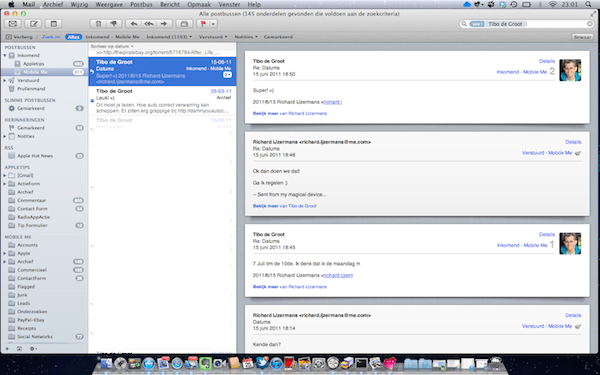The width and height of the screenshot is (600, 375).
Task: Open the Archief menu
Action: (x=53, y=5)
